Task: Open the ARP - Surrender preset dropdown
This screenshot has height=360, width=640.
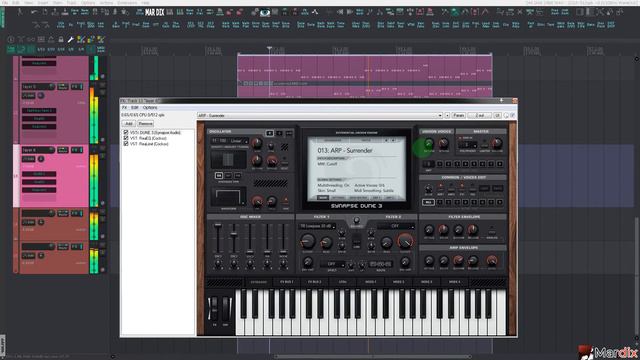Action: tap(320, 116)
